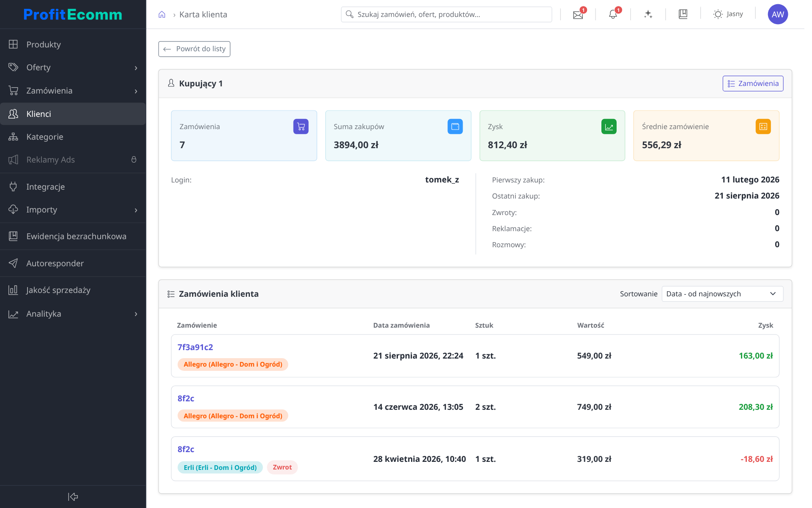Open the ledger book icon in header
Screen dimensions: 812x508
pyautogui.click(x=683, y=14)
